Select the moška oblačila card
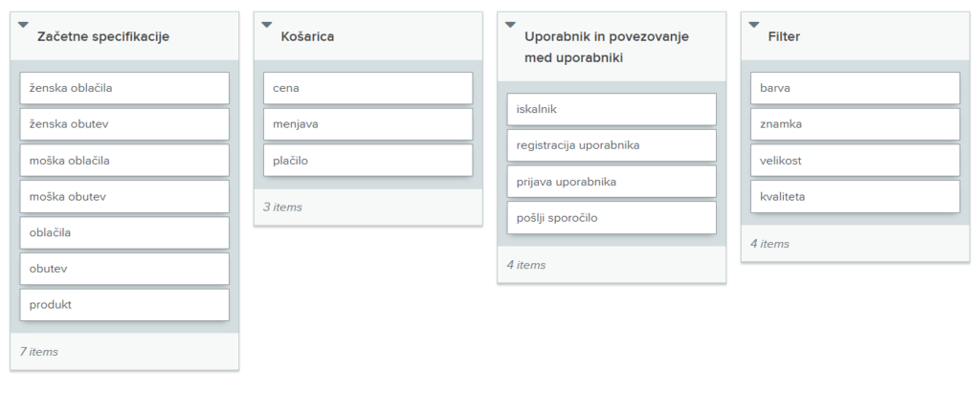Screen dimensions: 980x393 click(x=124, y=161)
